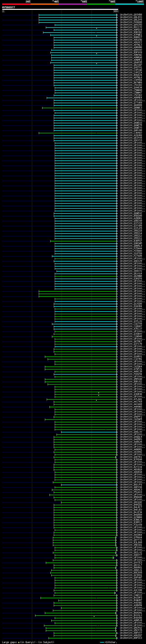Image resolution: width=146 pixels, height=644 pixels.
Task: Open hit UniRef100_C3KHG0
Action: point(131,133)
